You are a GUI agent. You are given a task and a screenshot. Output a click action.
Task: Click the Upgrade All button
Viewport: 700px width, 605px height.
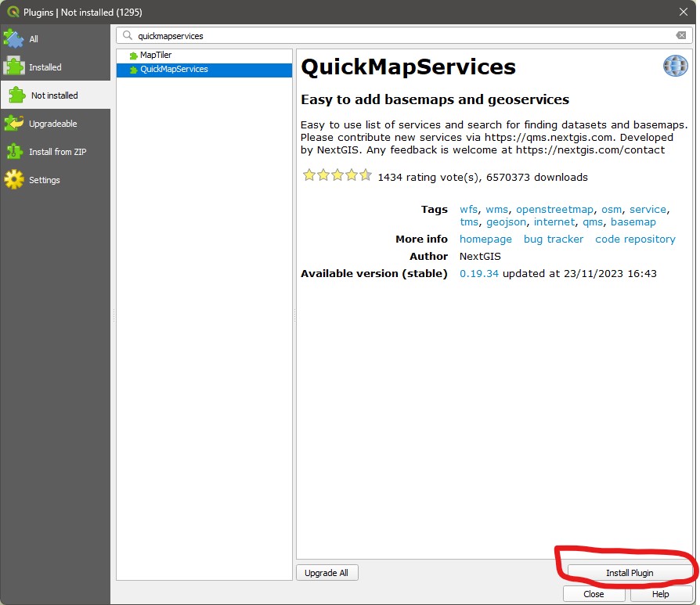[x=327, y=572]
